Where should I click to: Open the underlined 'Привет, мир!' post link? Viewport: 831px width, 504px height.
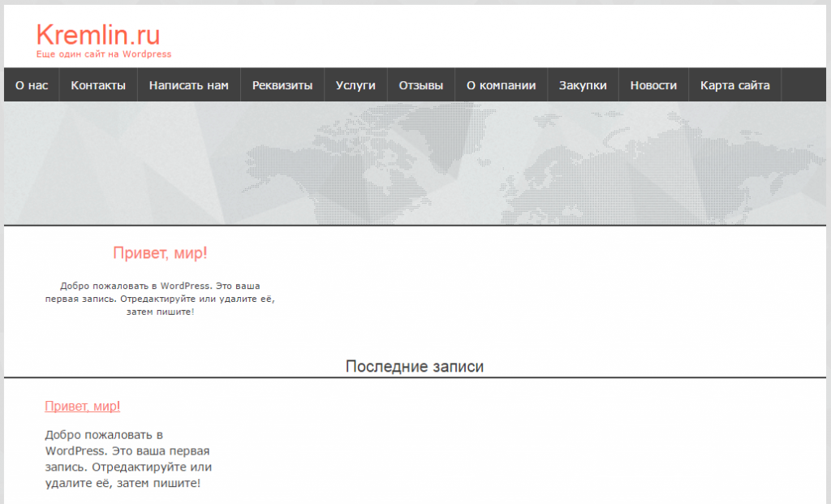coord(83,406)
